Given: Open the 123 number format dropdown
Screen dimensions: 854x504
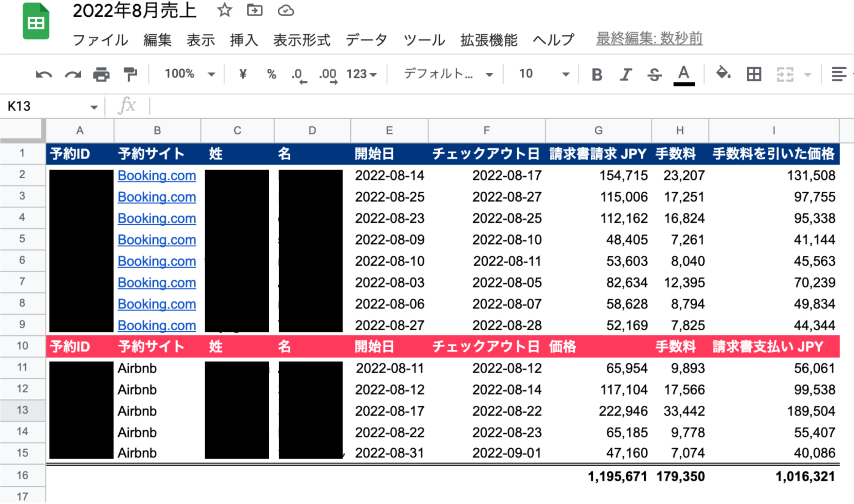Looking at the screenshot, I should click(361, 74).
